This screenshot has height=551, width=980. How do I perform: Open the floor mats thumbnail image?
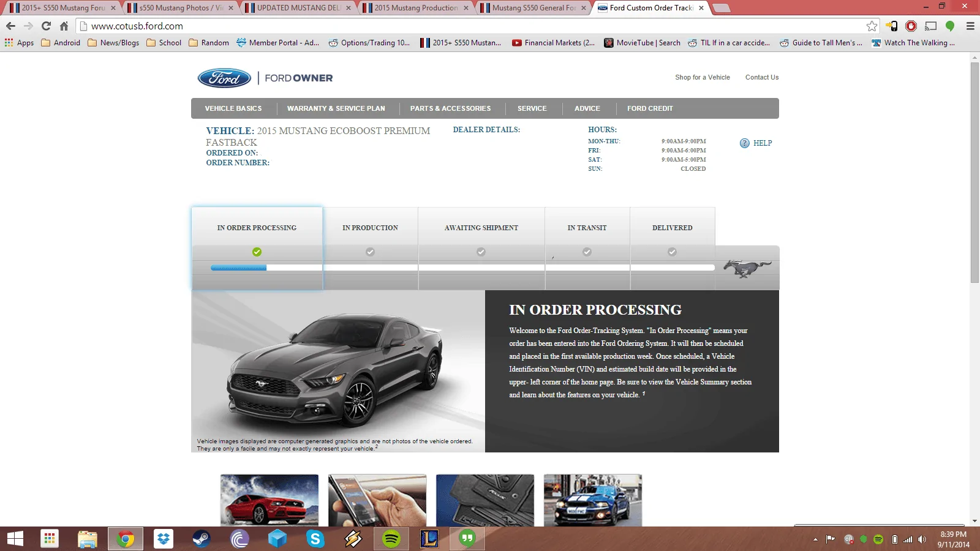tap(485, 500)
